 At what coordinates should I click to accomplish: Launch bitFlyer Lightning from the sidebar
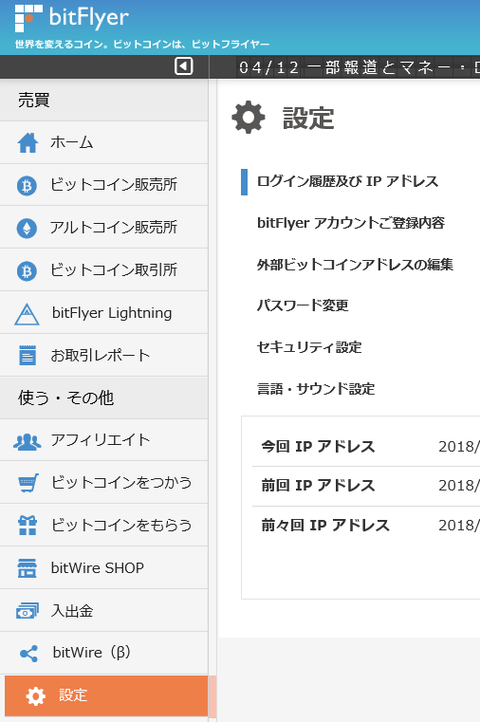104,313
